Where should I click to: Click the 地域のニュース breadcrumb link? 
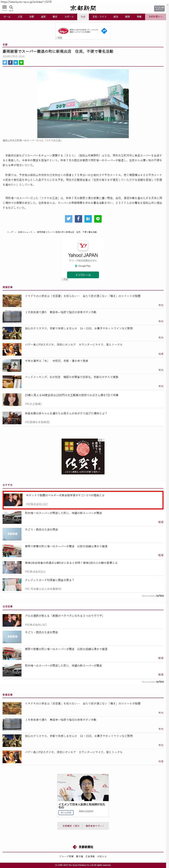coord(25,232)
